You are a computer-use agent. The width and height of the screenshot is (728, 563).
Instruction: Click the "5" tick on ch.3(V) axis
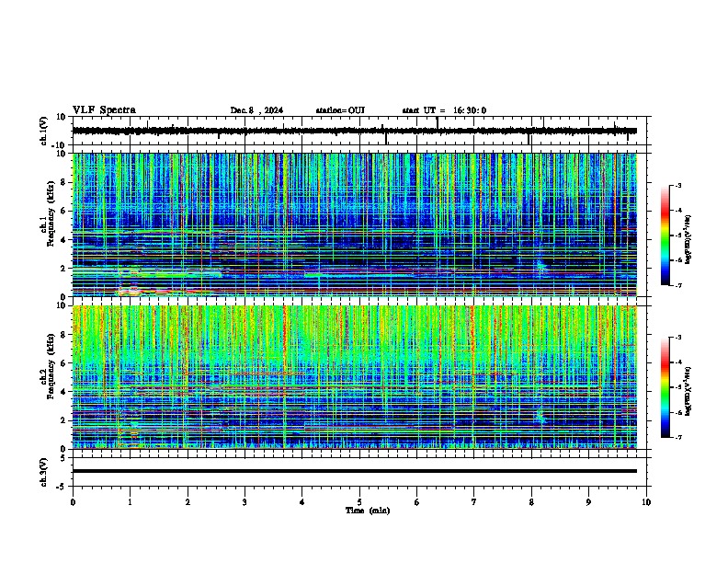64,458
